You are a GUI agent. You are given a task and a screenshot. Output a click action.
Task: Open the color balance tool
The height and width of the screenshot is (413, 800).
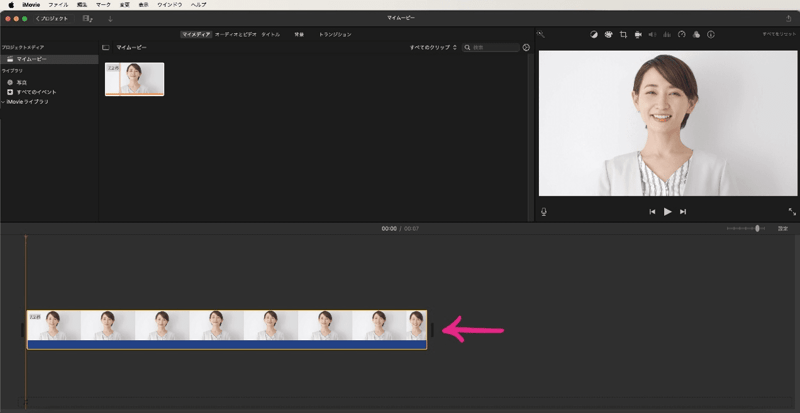(x=593, y=34)
